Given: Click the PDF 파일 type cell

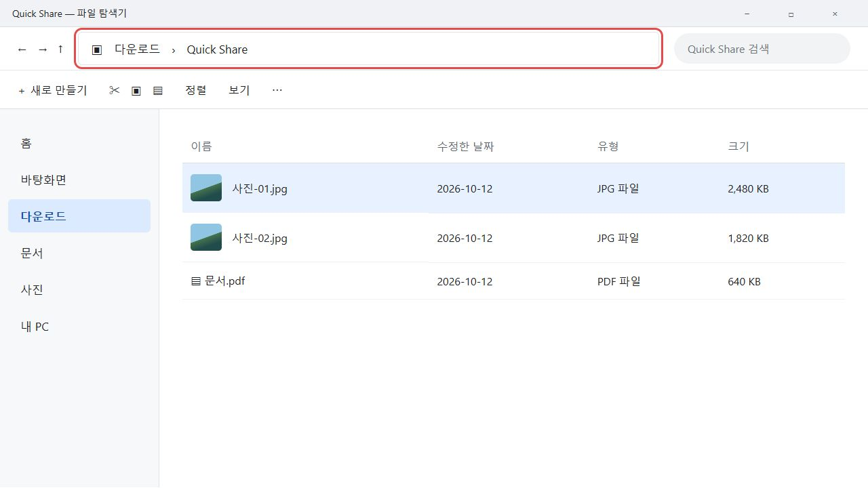Looking at the screenshot, I should tap(619, 281).
